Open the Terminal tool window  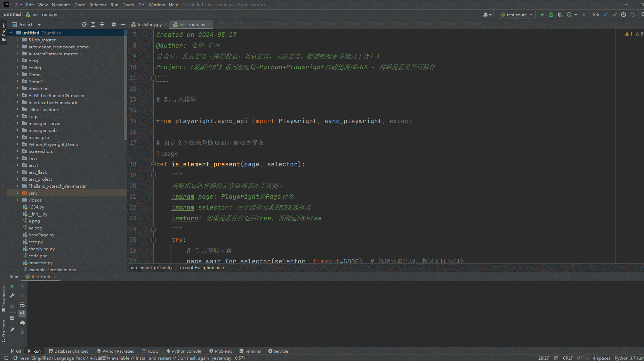tap(250, 351)
